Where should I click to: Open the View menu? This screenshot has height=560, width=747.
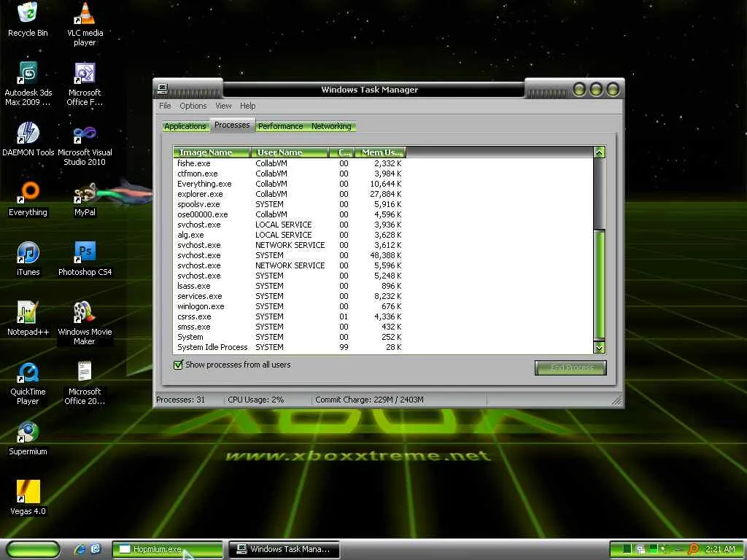[x=223, y=106]
